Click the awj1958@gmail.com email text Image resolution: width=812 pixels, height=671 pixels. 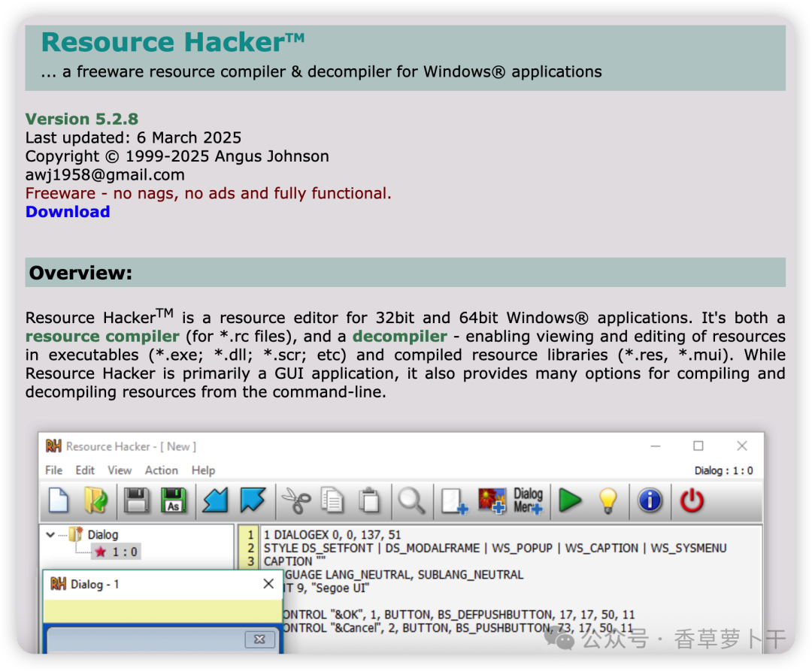pyautogui.click(x=105, y=175)
